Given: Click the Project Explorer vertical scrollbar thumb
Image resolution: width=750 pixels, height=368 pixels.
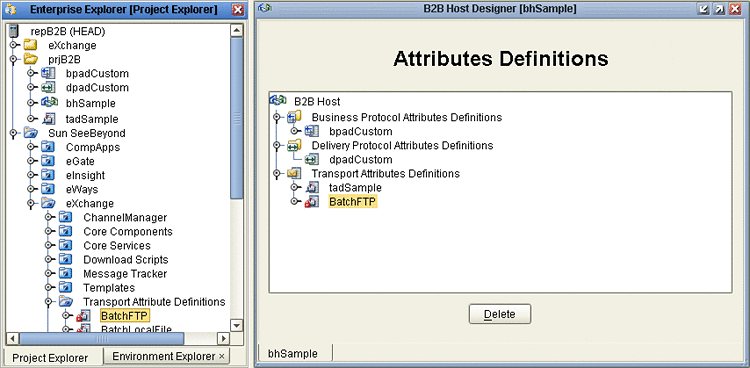Looking at the screenshot, I should (236, 117).
